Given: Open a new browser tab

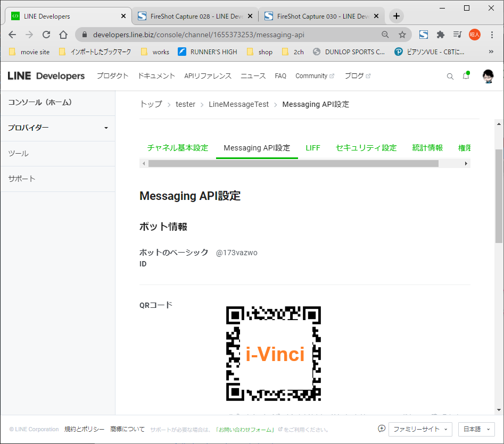Looking at the screenshot, I should tap(396, 16).
